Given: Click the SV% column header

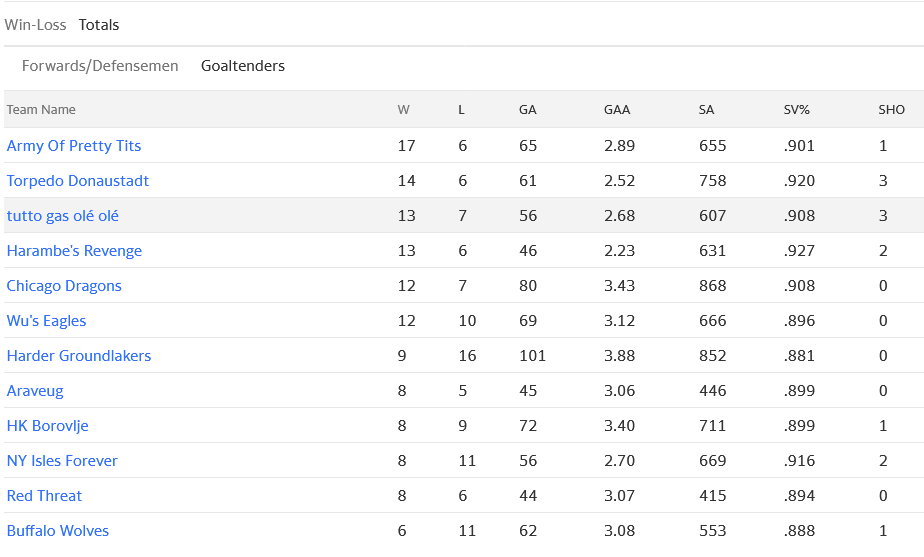Looking at the screenshot, I should (796, 110).
